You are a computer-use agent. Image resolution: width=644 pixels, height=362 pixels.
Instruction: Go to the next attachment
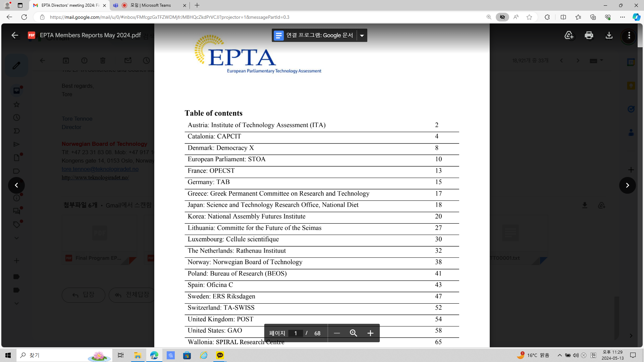pos(627,185)
